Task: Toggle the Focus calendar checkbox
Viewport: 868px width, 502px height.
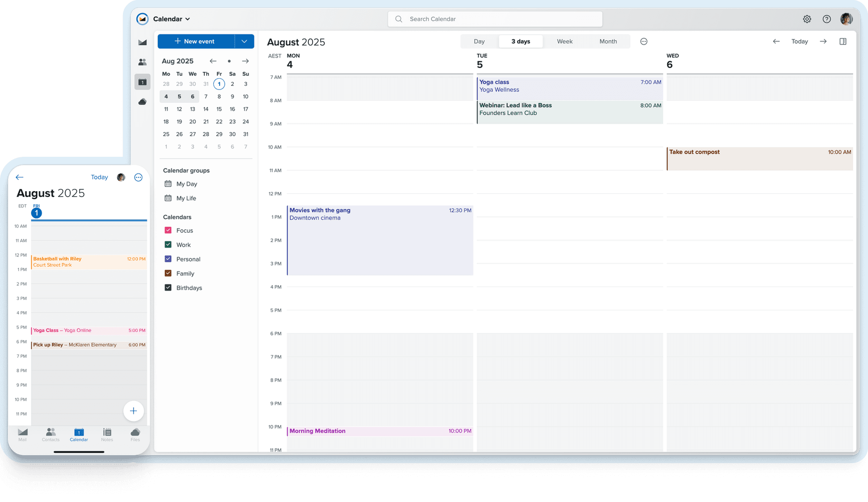Action: (x=168, y=230)
